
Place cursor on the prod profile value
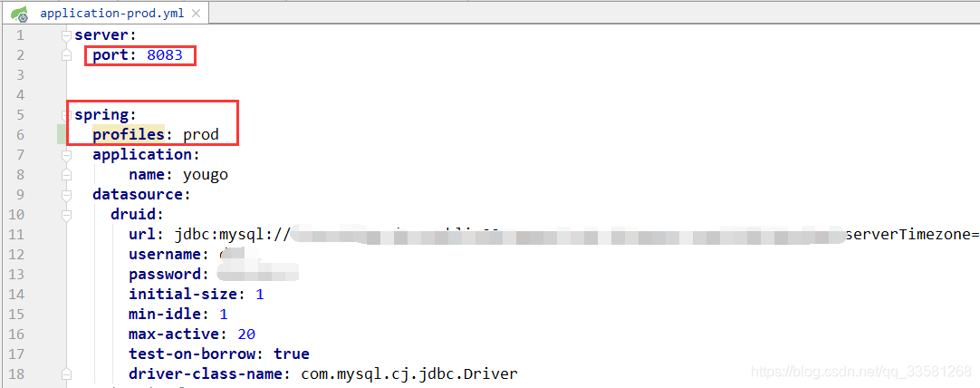[201, 135]
